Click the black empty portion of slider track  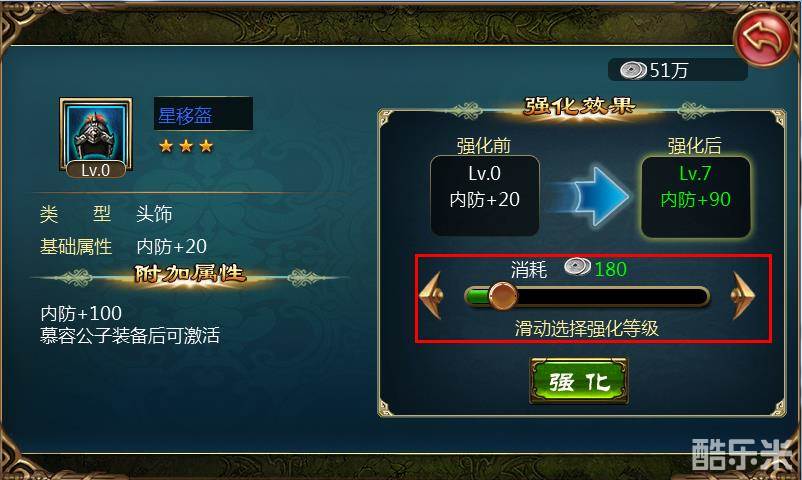(x=613, y=296)
